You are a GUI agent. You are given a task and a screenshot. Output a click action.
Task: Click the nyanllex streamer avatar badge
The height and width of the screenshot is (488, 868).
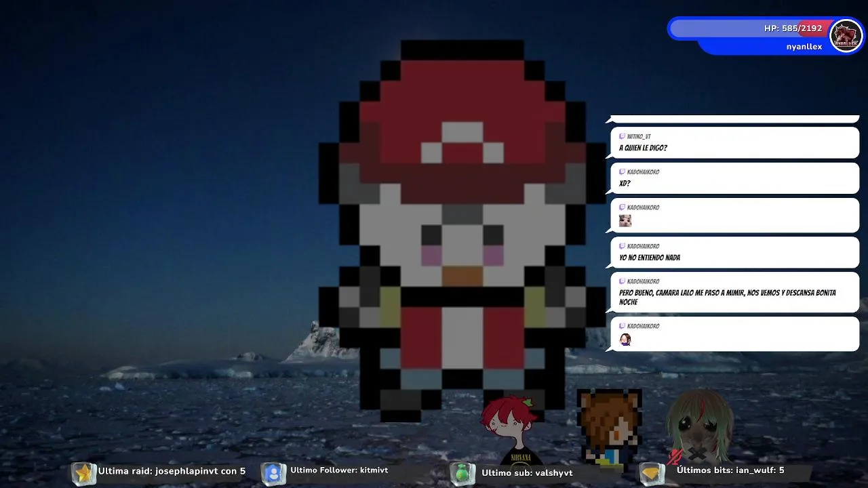coord(846,36)
